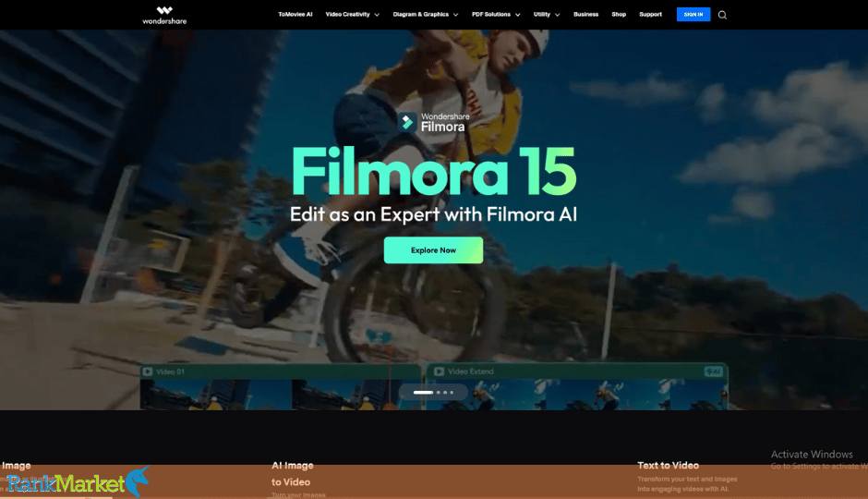Expand the Utility chevron
868x499 pixels.
coord(558,15)
